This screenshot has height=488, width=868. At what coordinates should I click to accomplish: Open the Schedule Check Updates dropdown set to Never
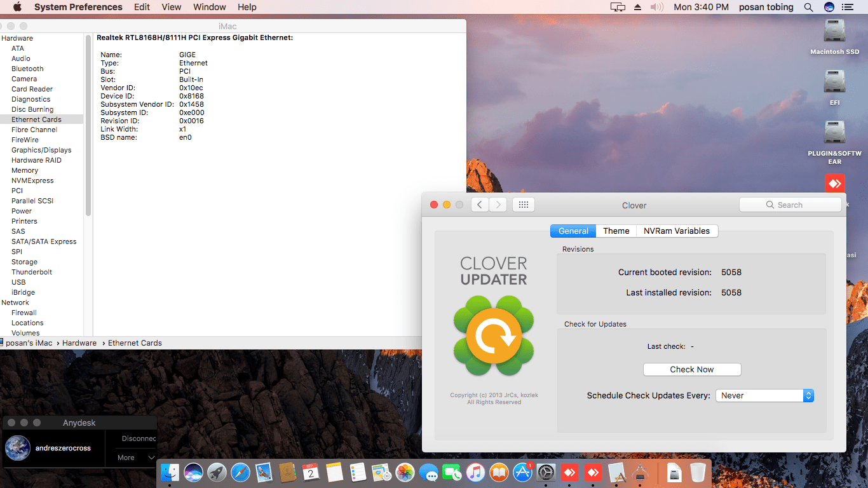[x=764, y=395]
